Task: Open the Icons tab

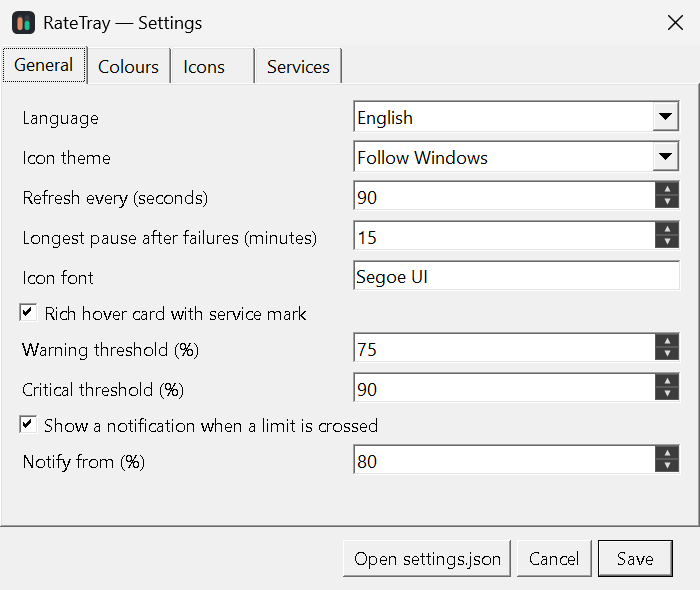Action: pyautogui.click(x=212, y=67)
